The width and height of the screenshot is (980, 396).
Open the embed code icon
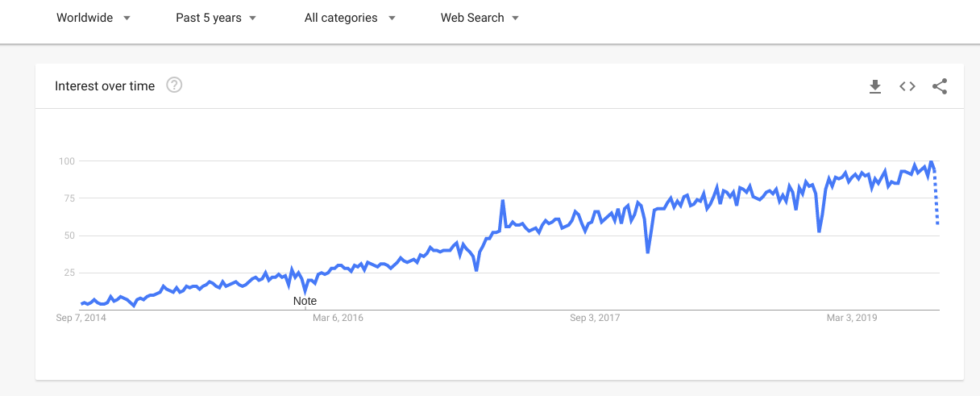click(x=907, y=86)
